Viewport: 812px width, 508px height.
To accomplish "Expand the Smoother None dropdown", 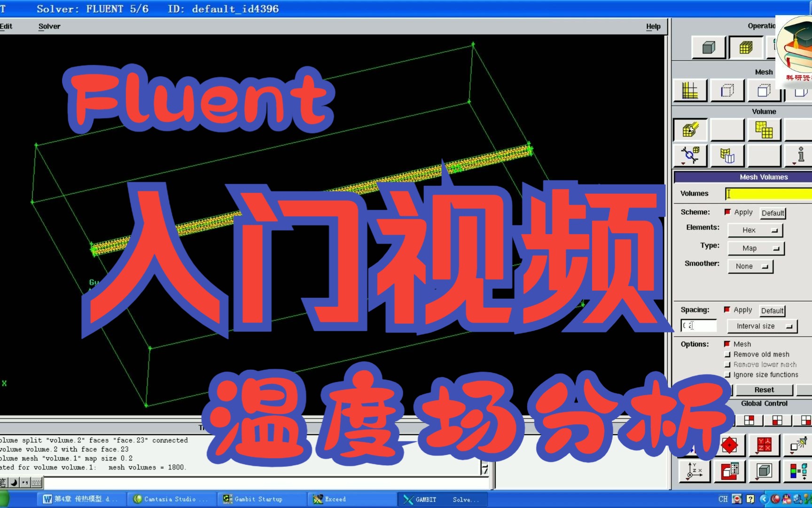I will (750, 266).
